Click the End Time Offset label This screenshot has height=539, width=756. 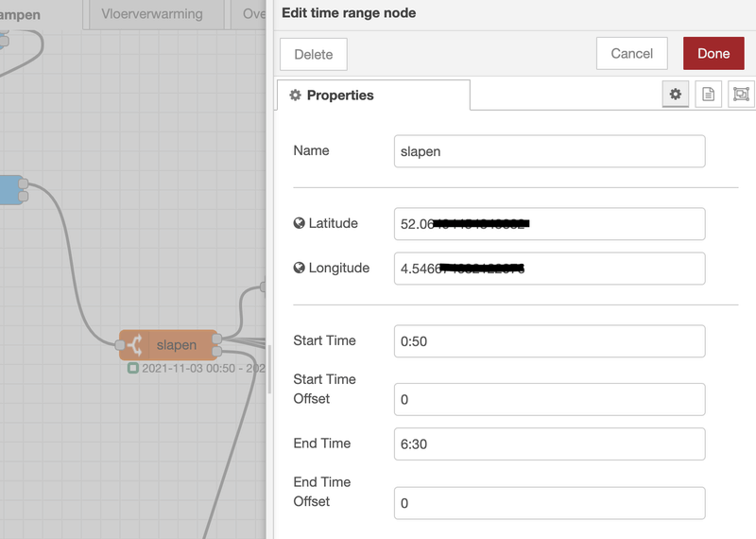pyautogui.click(x=321, y=492)
